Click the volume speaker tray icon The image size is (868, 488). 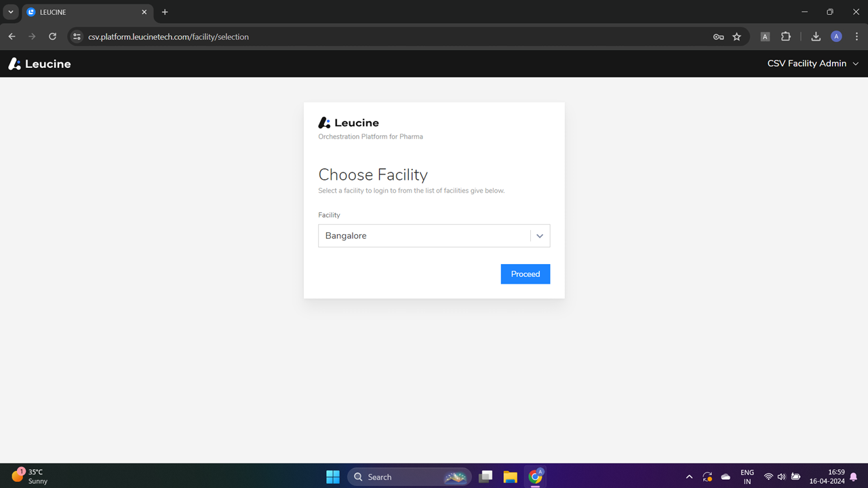pos(781,477)
